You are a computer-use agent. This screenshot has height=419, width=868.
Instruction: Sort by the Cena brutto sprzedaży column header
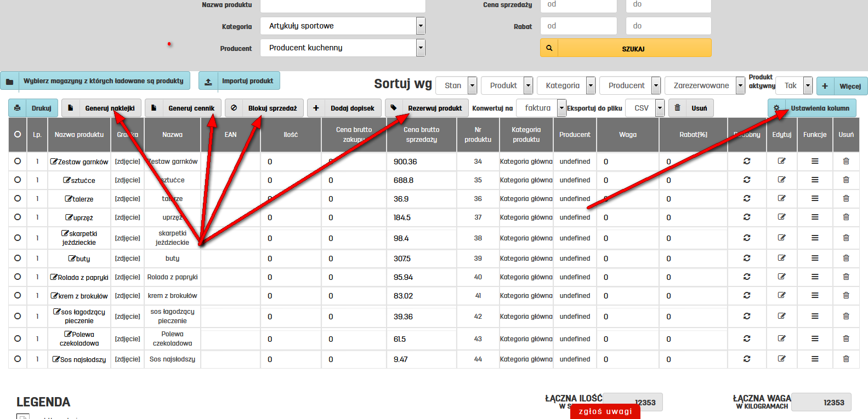(x=421, y=135)
